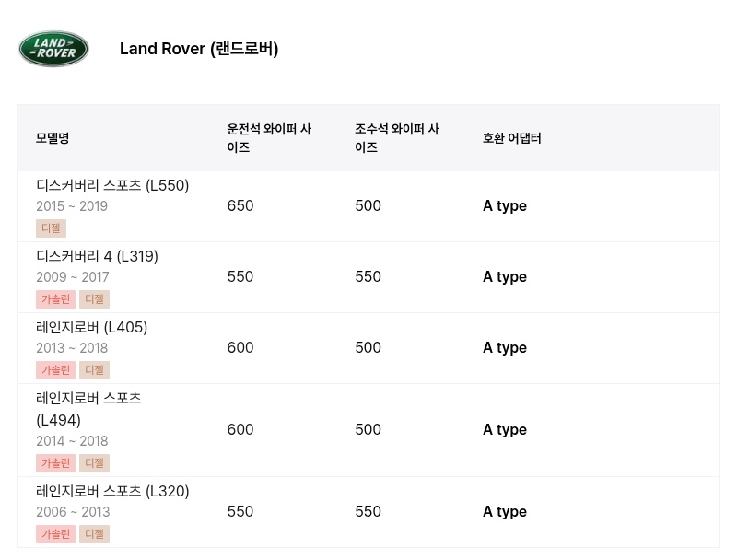Click the Land Rover logo icon
Viewport: 737px width, 560px height.
coord(53,49)
